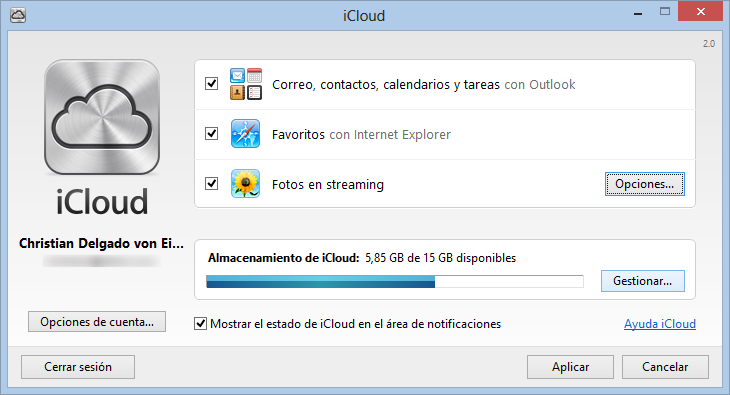Viewport: 730px width, 395px height.
Task: Disable the Fotos en streaming checkbox
Action: pos(211,184)
